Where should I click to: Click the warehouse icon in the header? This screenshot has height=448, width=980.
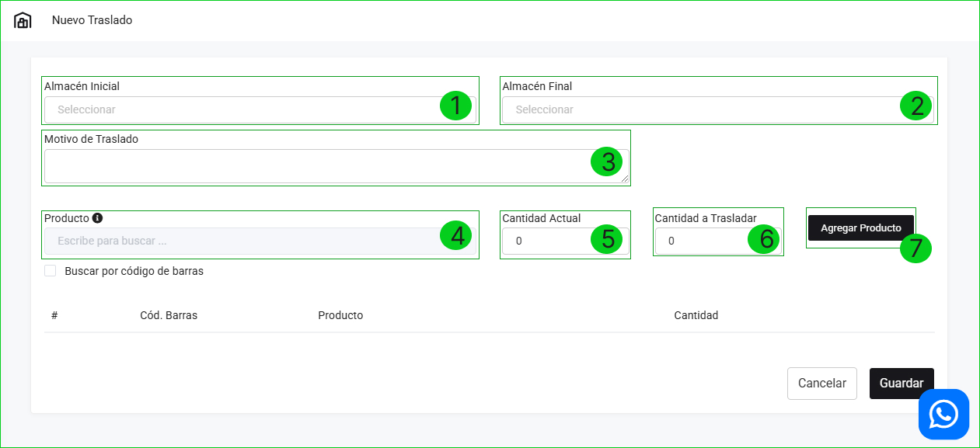(23, 21)
